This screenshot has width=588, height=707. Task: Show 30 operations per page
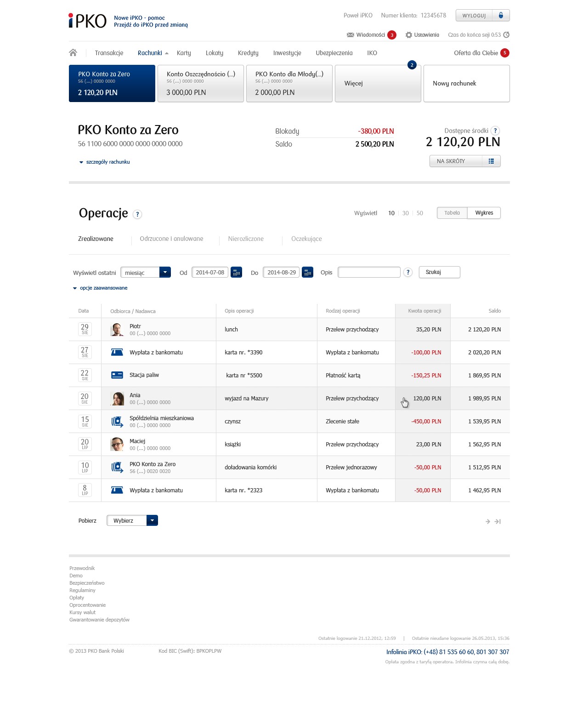tap(406, 213)
